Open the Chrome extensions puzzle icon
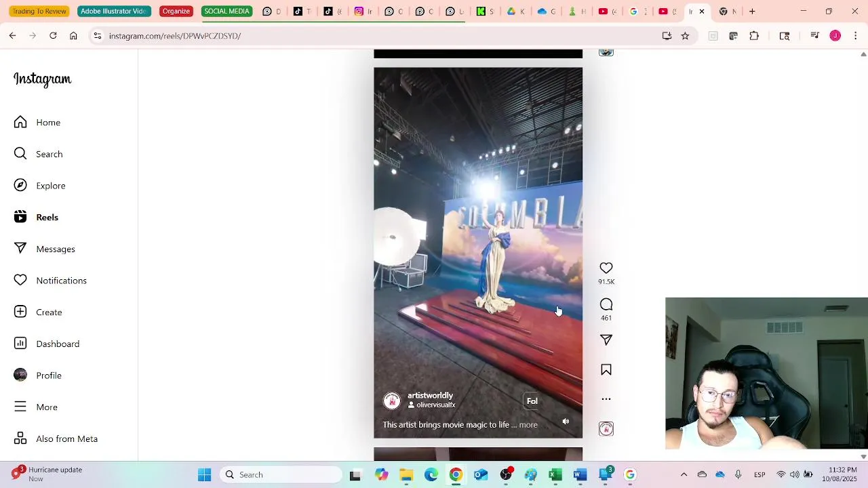 (754, 36)
